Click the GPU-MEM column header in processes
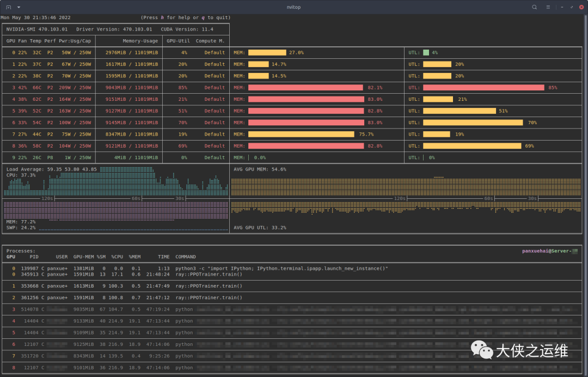588x377 pixels. [x=84, y=257]
